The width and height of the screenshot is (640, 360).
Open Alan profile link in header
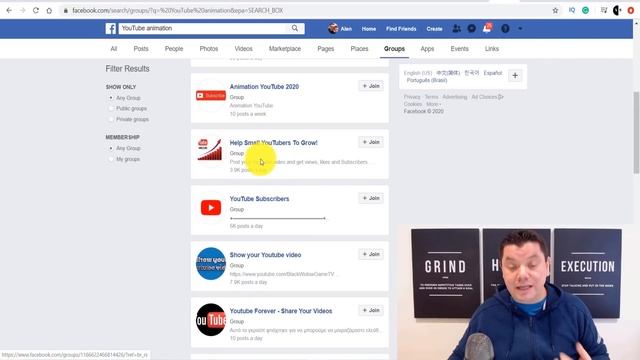coord(340,29)
